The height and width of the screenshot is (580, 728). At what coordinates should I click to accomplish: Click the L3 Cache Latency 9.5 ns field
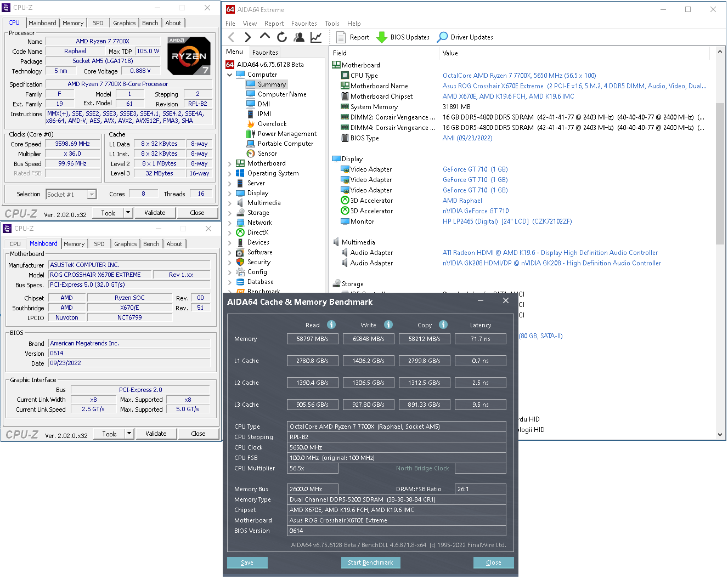pos(481,405)
